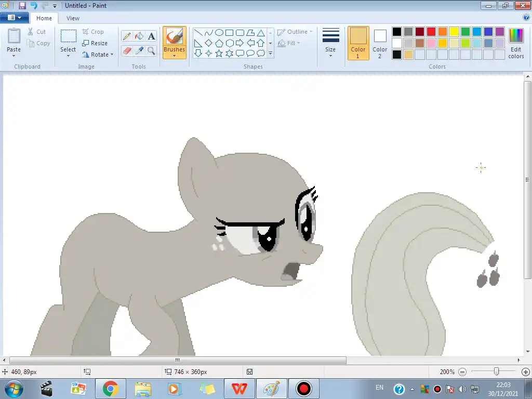Select the Magnifier tool

point(151,50)
